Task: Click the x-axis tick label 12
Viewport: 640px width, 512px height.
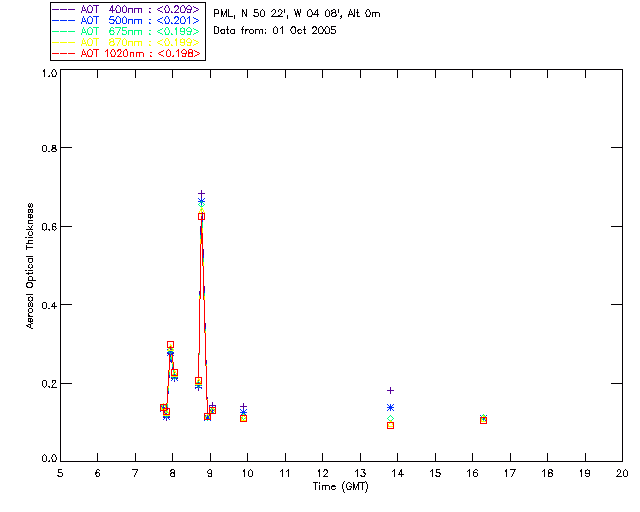Action: click(x=322, y=473)
